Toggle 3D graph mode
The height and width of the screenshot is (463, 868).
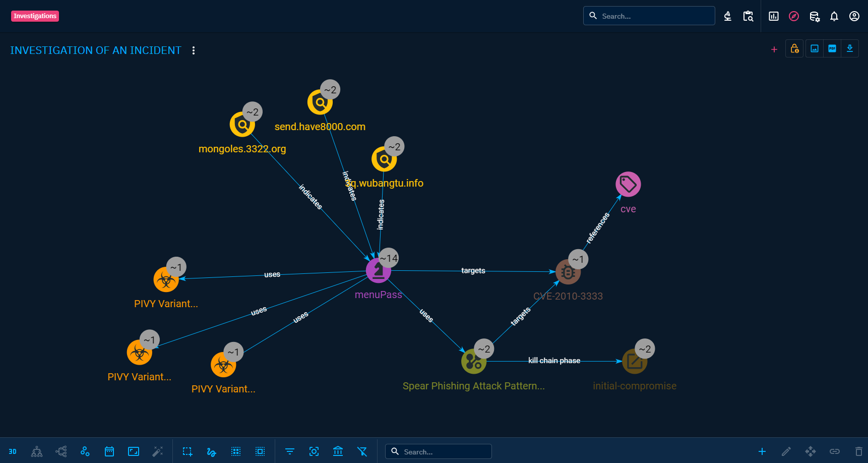pyautogui.click(x=13, y=451)
